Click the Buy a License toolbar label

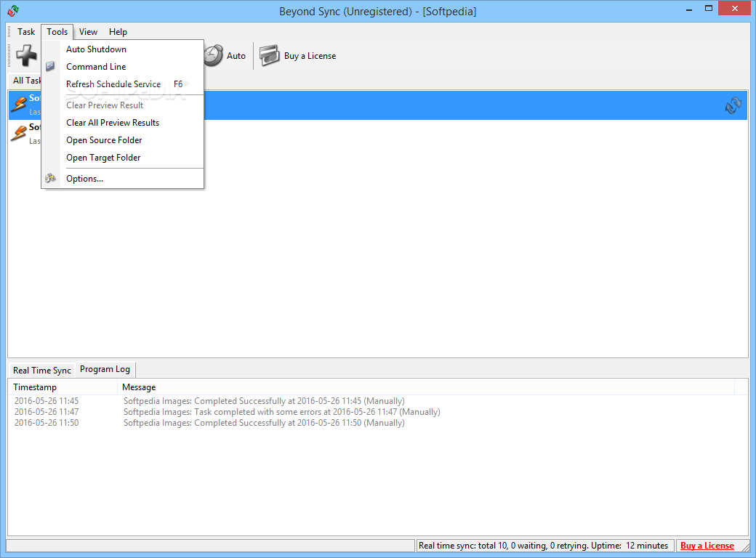(310, 56)
